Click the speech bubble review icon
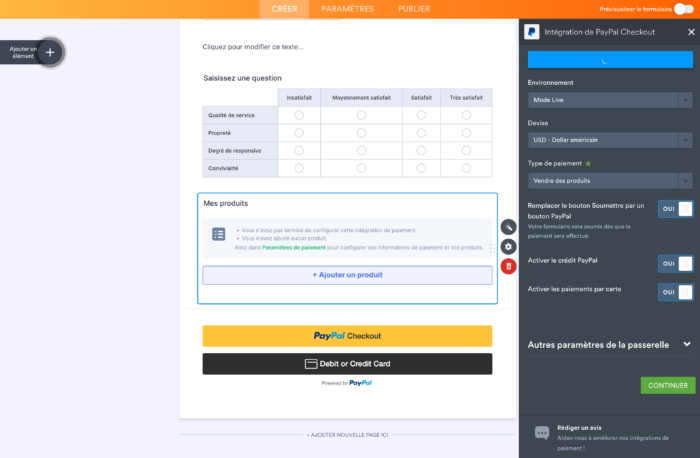Screen dimensions: 700x458 [542, 432]
